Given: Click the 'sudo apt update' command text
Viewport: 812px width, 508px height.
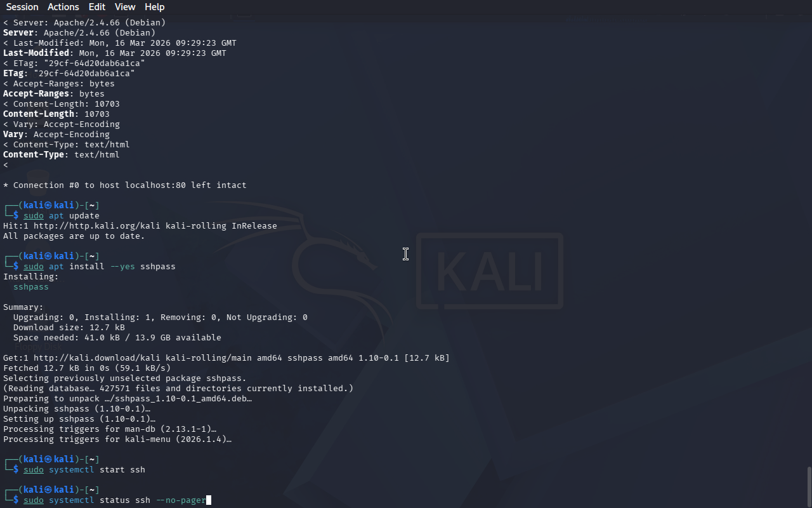Looking at the screenshot, I should click(x=62, y=216).
